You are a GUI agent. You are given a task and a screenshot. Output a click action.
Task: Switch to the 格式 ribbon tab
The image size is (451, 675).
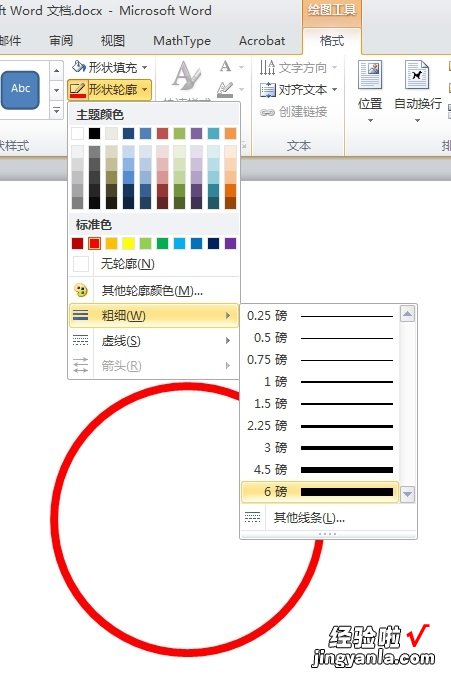(x=332, y=40)
